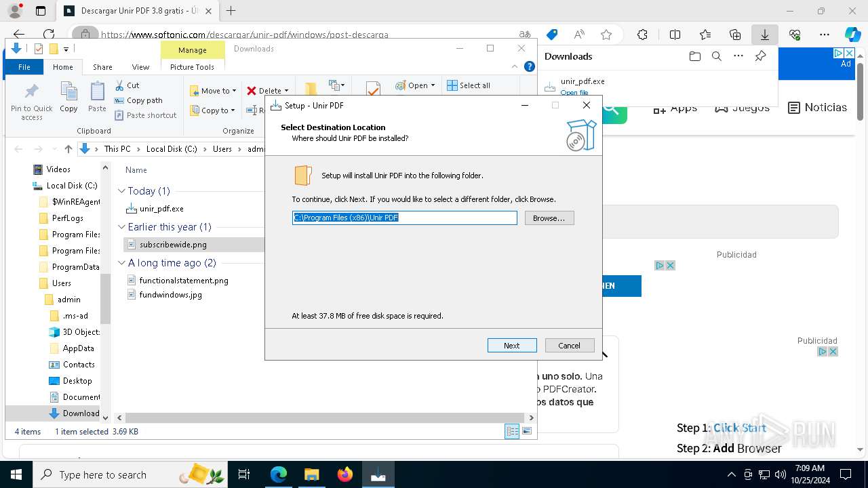
Task: Open Explorer help icon
Action: click(530, 66)
